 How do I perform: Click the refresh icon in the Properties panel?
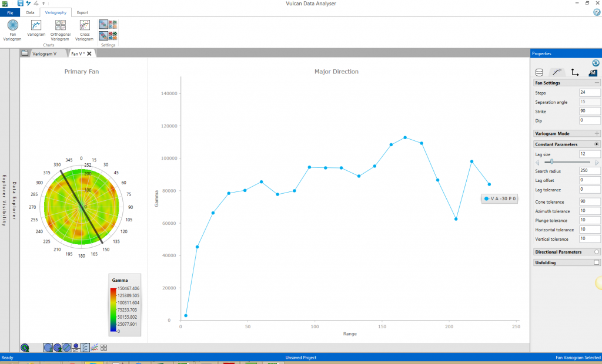595,63
